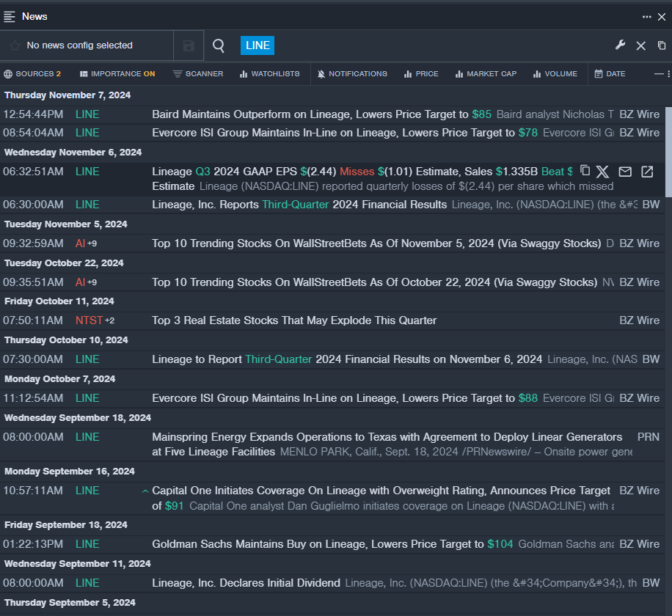Save news config with the floppy disk icon

pos(189,45)
